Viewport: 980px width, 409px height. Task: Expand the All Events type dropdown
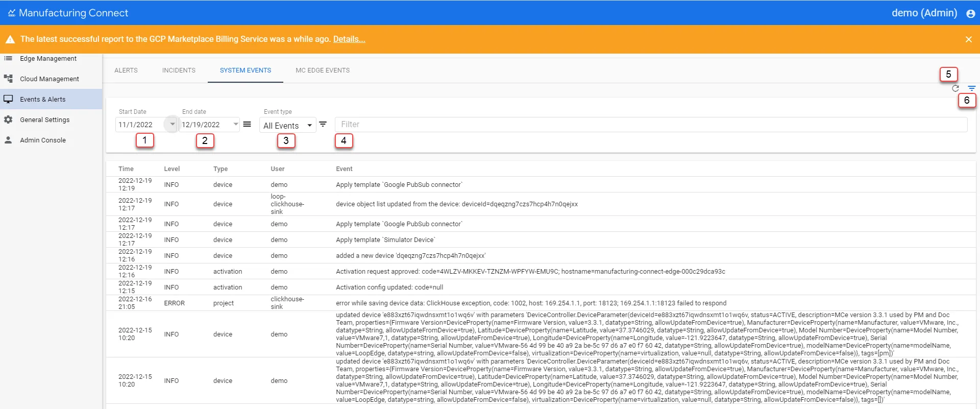tap(288, 125)
